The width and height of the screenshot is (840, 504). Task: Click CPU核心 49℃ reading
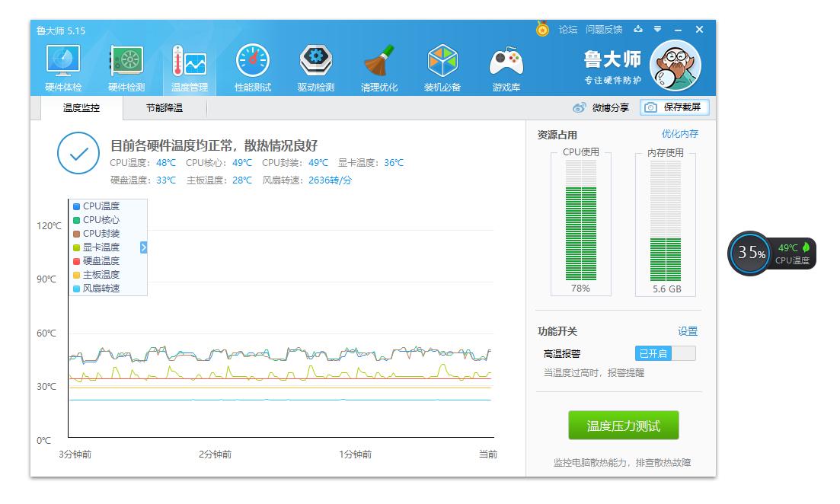[219, 163]
